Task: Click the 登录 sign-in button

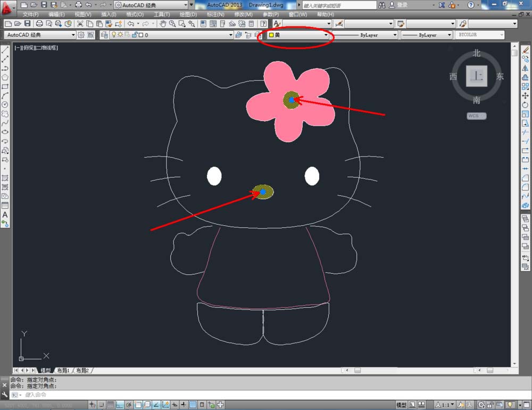Action: point(402,5)
